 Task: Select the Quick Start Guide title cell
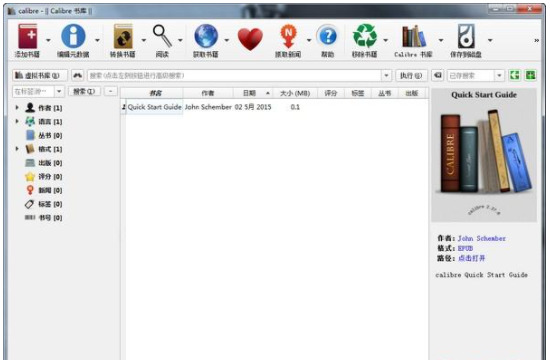point(154,107)
